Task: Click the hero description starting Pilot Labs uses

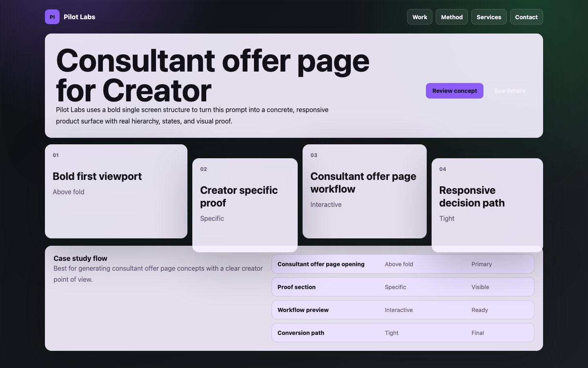Action: [192, 115]
